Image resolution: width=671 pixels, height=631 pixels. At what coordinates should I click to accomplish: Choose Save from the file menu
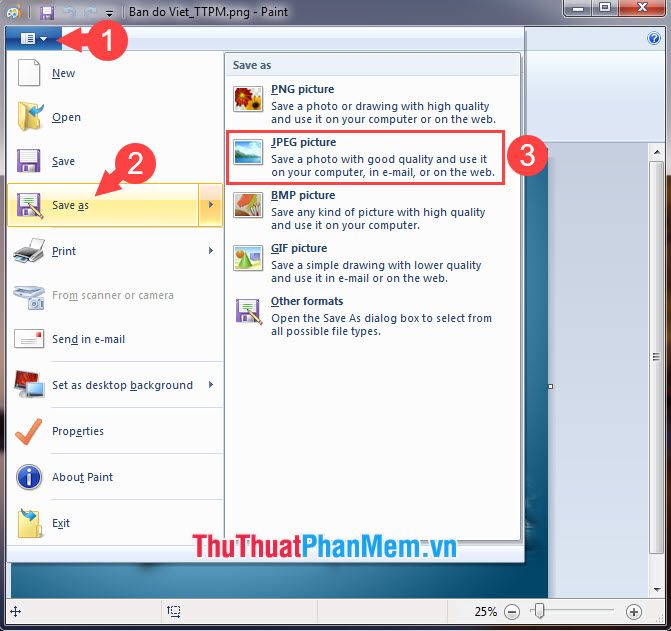pyautogui.click(x=115, y=161)
